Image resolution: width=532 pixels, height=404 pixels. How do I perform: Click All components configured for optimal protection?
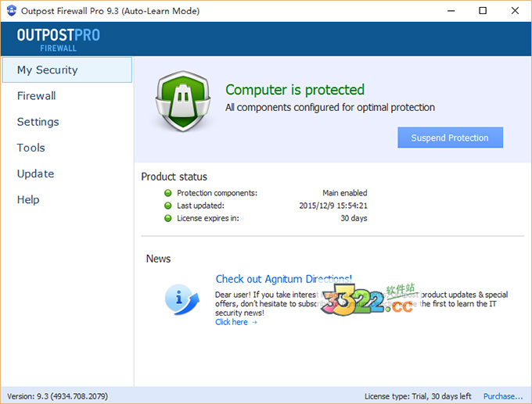pyautogui.click(x=330, y=107)
